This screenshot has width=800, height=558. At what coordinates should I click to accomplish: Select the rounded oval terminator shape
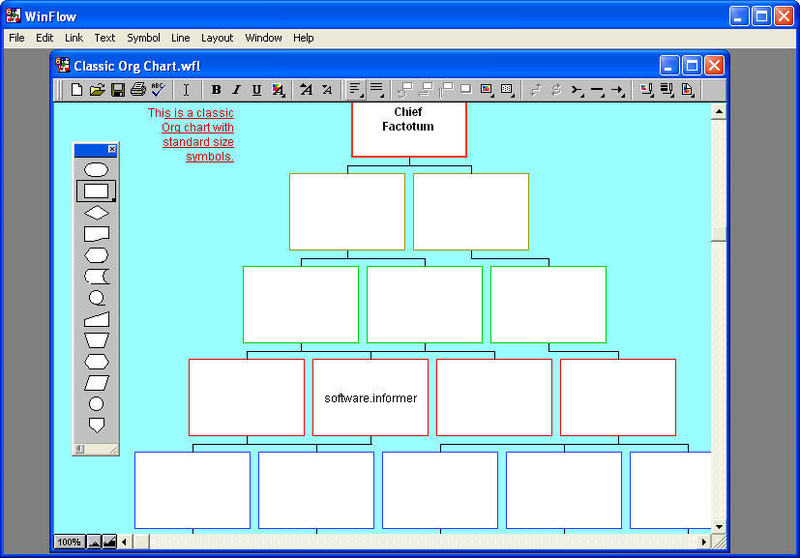(x=96, y=169)
